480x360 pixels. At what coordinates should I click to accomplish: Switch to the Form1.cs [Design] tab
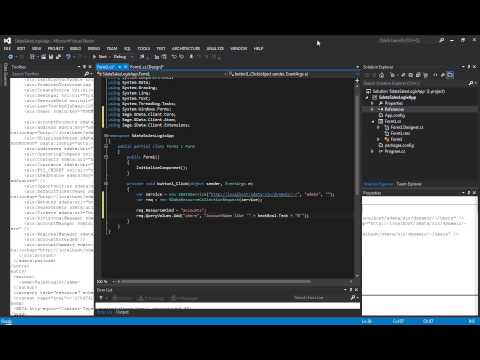[x=146, y=67]
